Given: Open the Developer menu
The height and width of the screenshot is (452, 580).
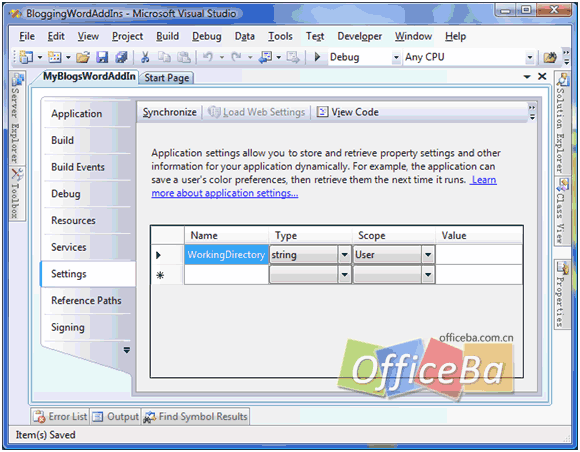Looking at the screenshot, I should (x=359, y=36).
